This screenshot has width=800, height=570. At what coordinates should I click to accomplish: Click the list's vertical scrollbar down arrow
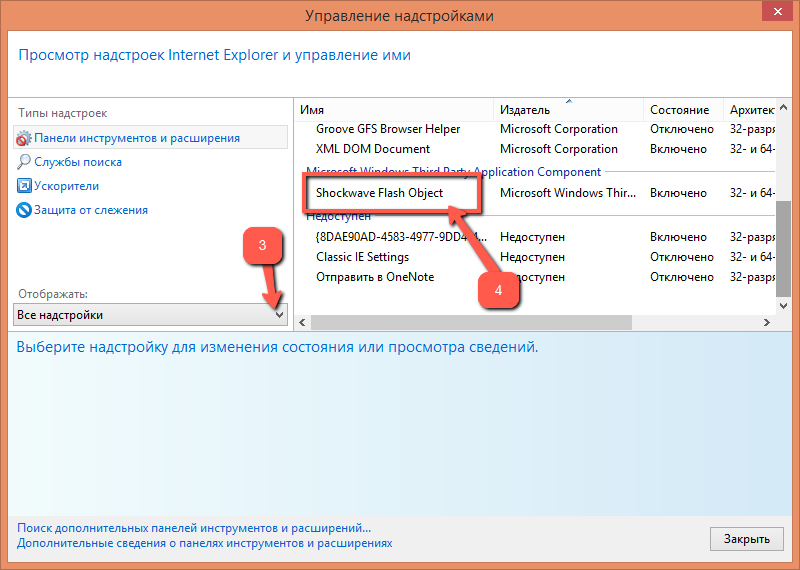click(784, 306)
